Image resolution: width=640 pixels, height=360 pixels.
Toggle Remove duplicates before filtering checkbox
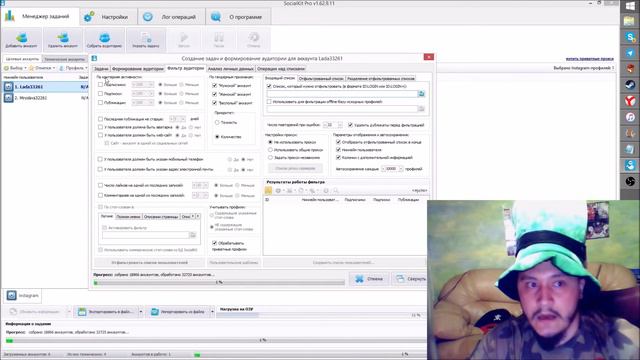pyautogui.click(x=350, y=124)
